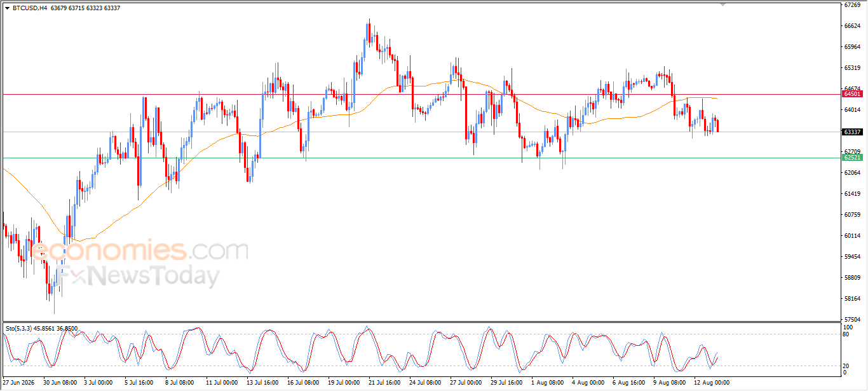Click the 57504 bottom price scale value

point(851,319)
